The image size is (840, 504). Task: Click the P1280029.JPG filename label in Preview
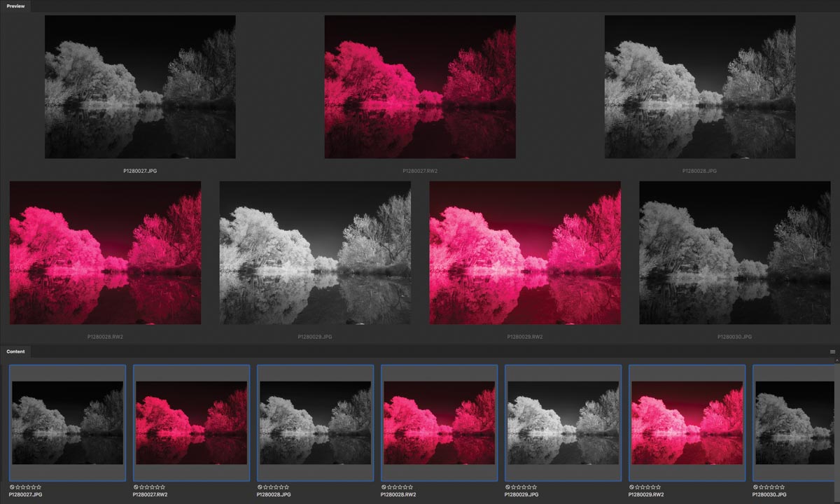pyautogui.click(x=315, y=336)
